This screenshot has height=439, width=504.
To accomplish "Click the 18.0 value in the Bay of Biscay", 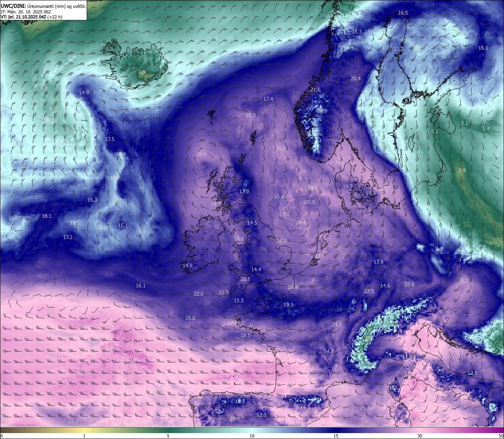I will click(190, 318).
